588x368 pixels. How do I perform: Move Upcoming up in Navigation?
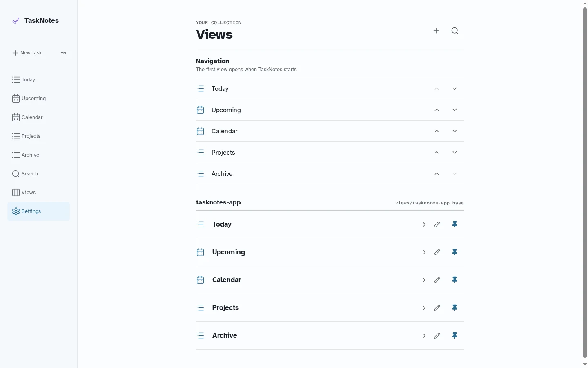tap(437, 110)
